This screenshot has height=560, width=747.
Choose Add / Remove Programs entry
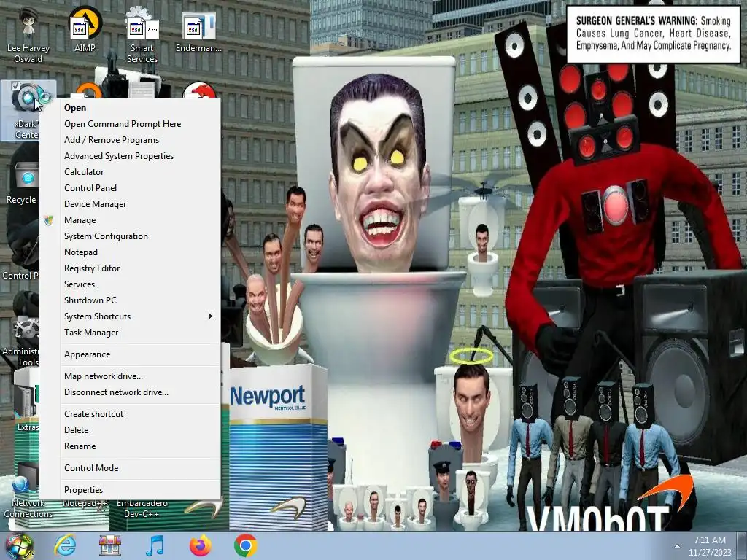click(x=130, y=140)
